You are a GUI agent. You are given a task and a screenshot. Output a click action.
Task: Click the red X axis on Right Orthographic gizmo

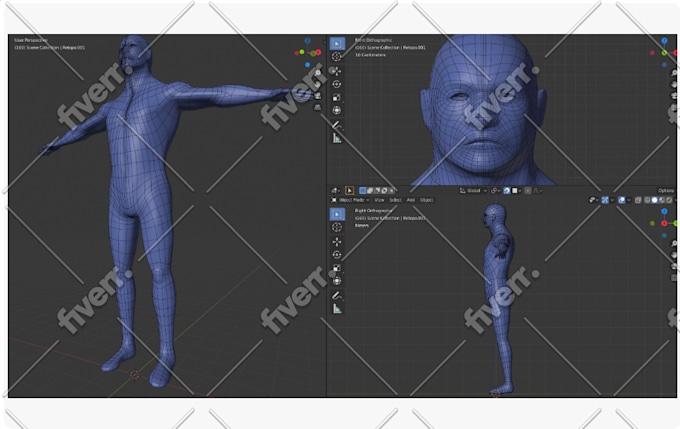[x=664, y=223]
